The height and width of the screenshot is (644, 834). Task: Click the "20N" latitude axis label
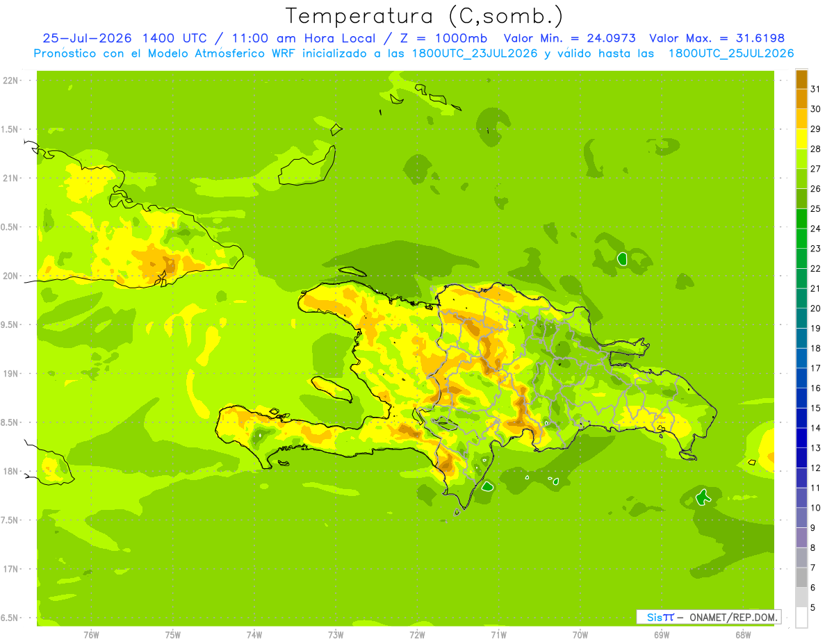(x=12, y=276)
